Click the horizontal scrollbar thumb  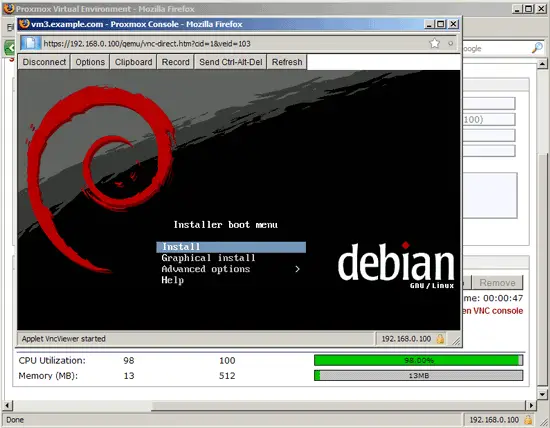(338, 406)
